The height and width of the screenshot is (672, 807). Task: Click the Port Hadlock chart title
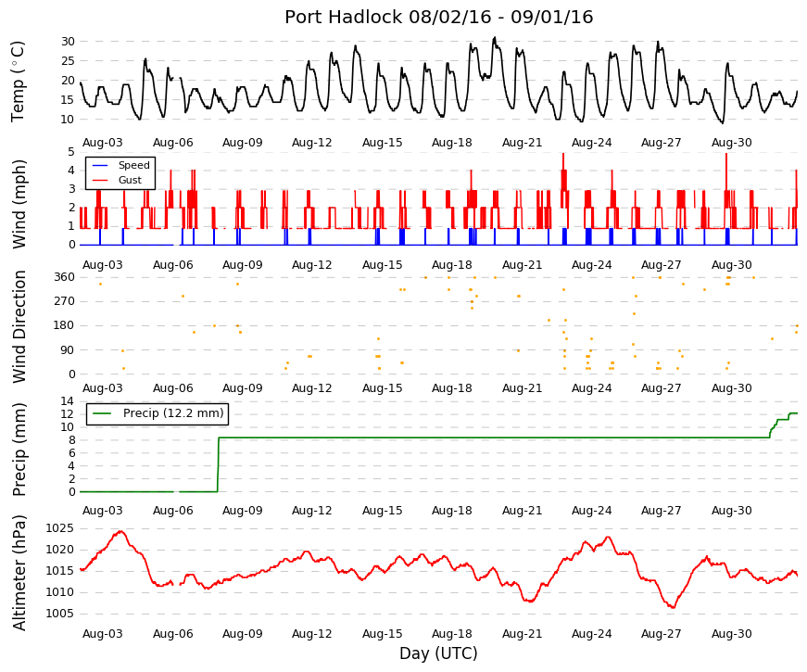click(438, 17)
